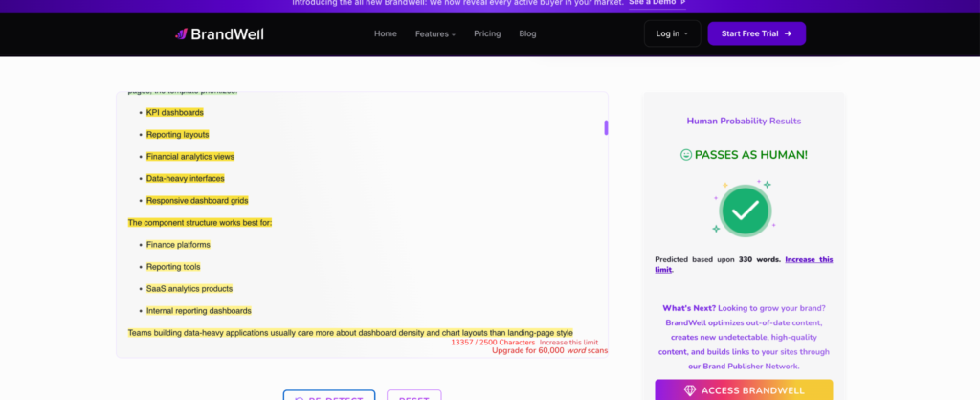Click the 'Responsive dashboard grids' bullet text
The width and height of the screenshot is (980, 400).
coord(197,201)
